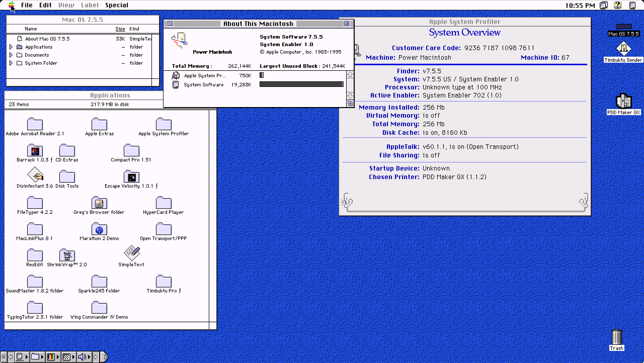Expand the System Folder tree item
The width and height of the screenshot is (644, 363).
coord(11,62)
